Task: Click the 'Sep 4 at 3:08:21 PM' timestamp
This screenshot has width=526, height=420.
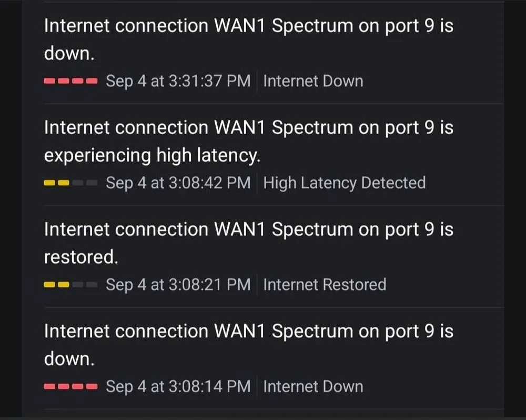Action: click(178, 285)
